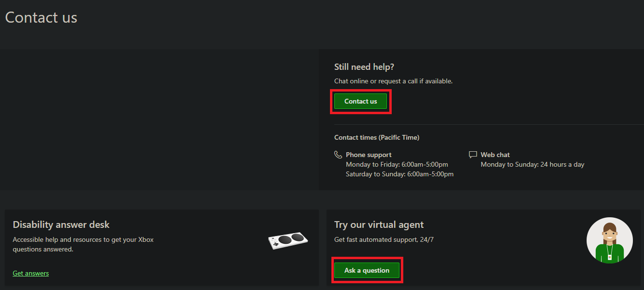Select the Xbox Adaptive Controller image

point(288,239)
